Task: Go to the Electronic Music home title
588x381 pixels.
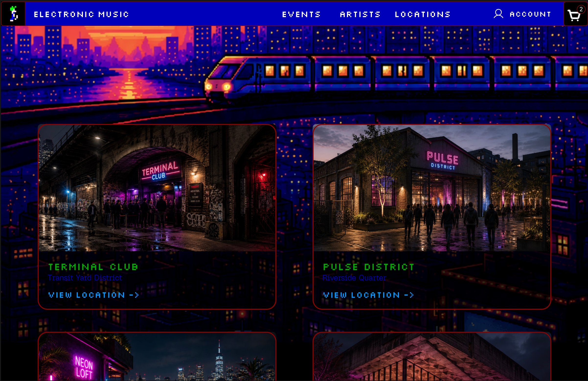Action: point(81,14)
